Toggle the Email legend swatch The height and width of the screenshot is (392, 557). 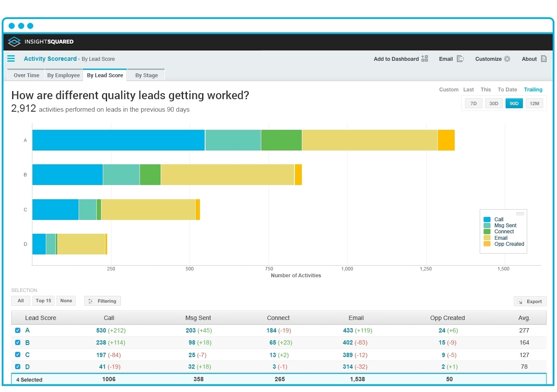pos(487,238)
